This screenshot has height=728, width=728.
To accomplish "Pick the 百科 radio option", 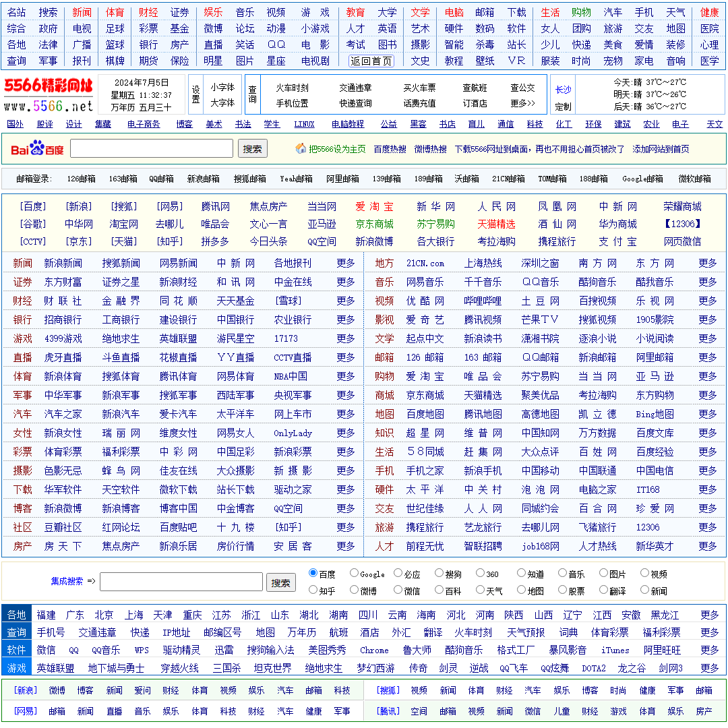I will click(439, 590).
